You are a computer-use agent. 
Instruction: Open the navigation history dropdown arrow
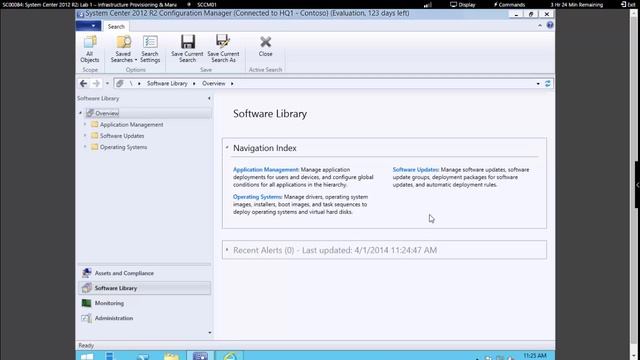pos(107,84)
